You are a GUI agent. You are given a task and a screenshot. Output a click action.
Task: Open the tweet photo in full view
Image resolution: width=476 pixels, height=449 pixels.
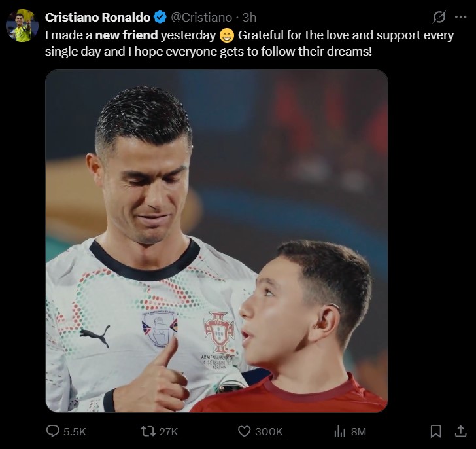(x=216, y=241)
